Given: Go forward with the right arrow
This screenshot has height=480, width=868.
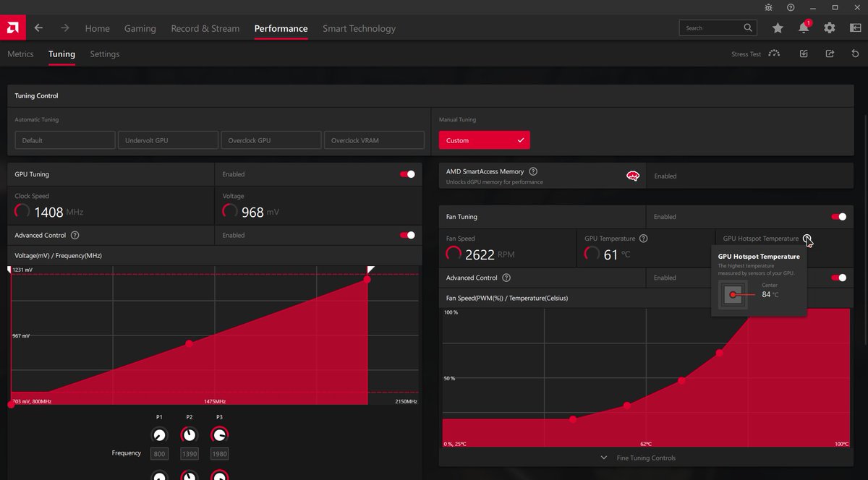Looking at the screenshot, I should (x=65, y=28).
